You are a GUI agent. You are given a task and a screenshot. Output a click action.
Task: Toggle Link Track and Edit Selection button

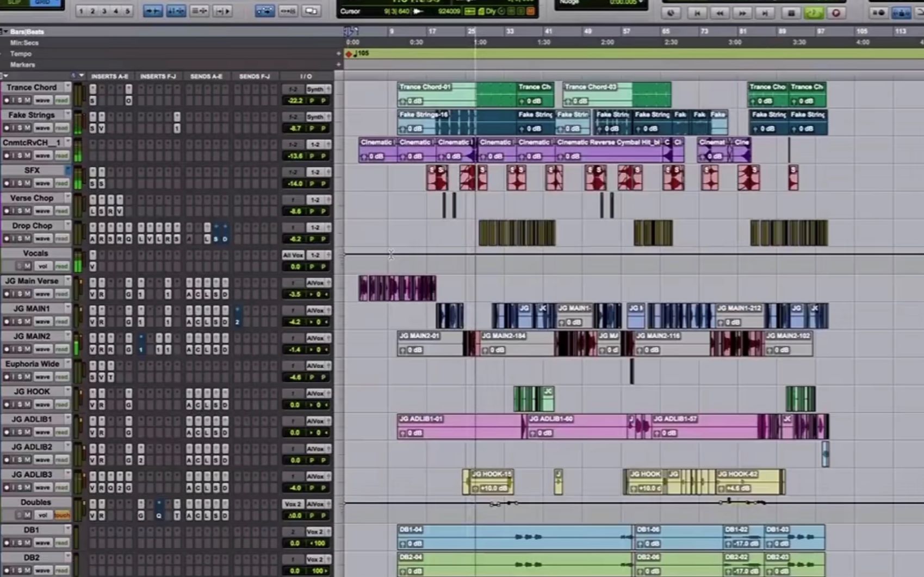(x=199, y=11)
